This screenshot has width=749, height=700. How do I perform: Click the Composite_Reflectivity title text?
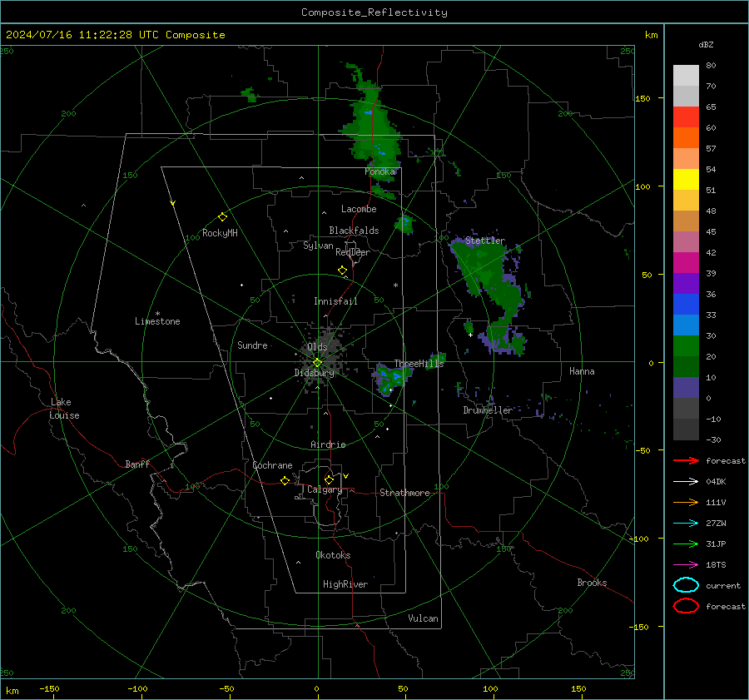pyautogui.click(x=374, y=12)
